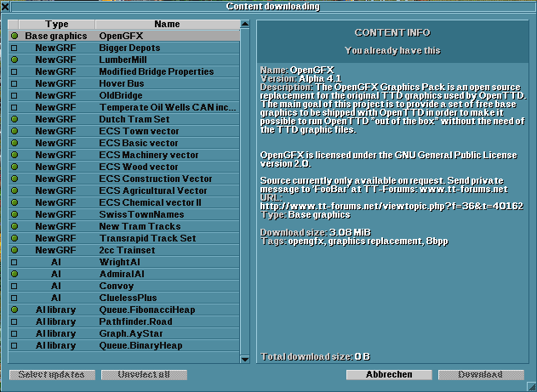
Task: Tick the Convoy AI checkbox
Action: coord(14,287)
